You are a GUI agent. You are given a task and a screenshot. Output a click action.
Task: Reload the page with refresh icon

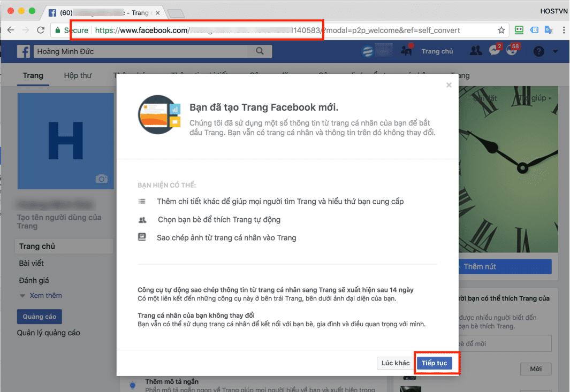pyautogui.click(x=41, y=30)
